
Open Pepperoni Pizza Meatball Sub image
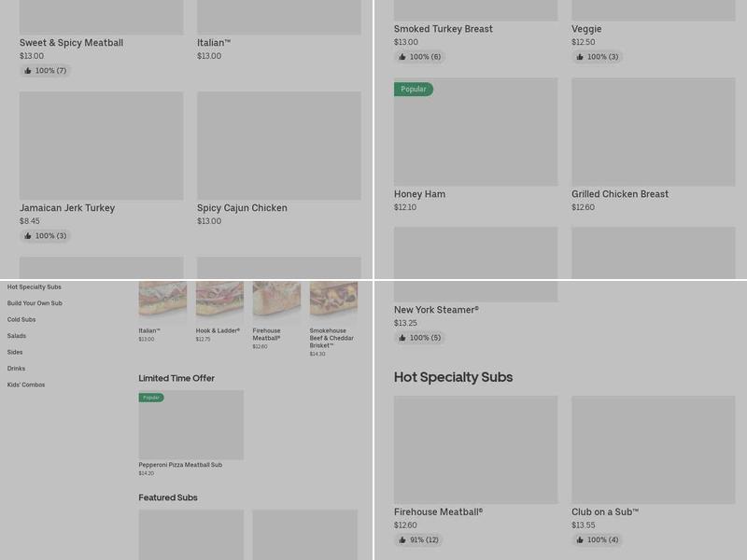(x=190, y=426)
